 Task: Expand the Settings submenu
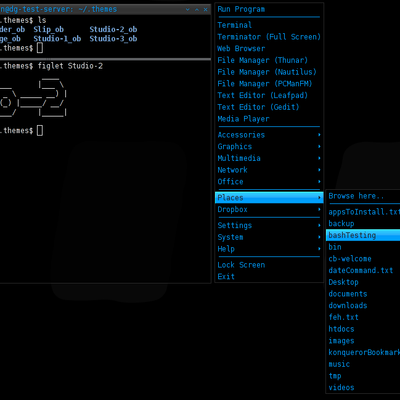pyautogui.click(x=269, y=225)
